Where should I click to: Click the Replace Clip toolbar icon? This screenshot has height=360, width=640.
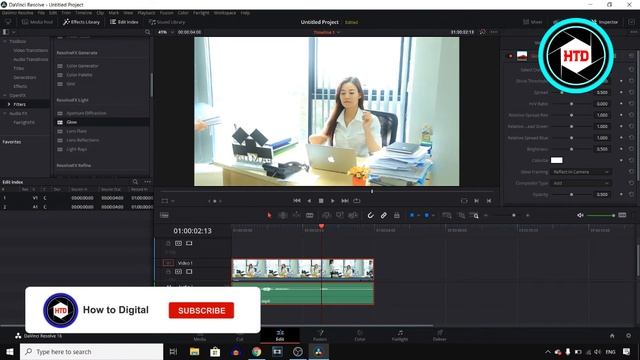point(353,215)
